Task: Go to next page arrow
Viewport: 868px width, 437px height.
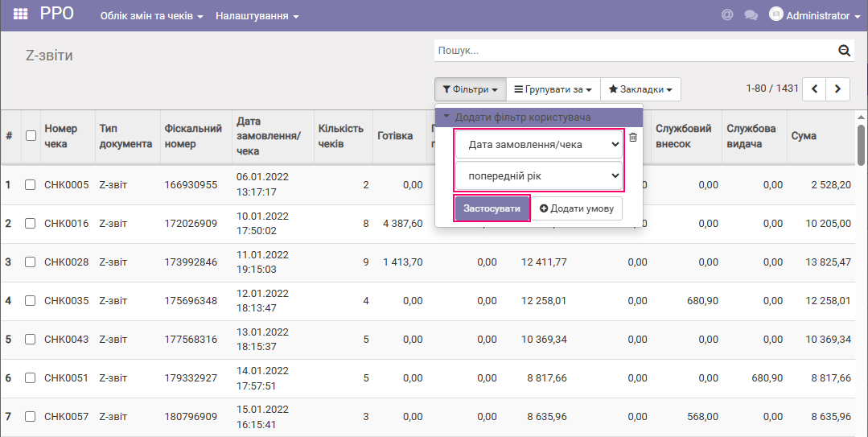Action: tap(838, 89)
